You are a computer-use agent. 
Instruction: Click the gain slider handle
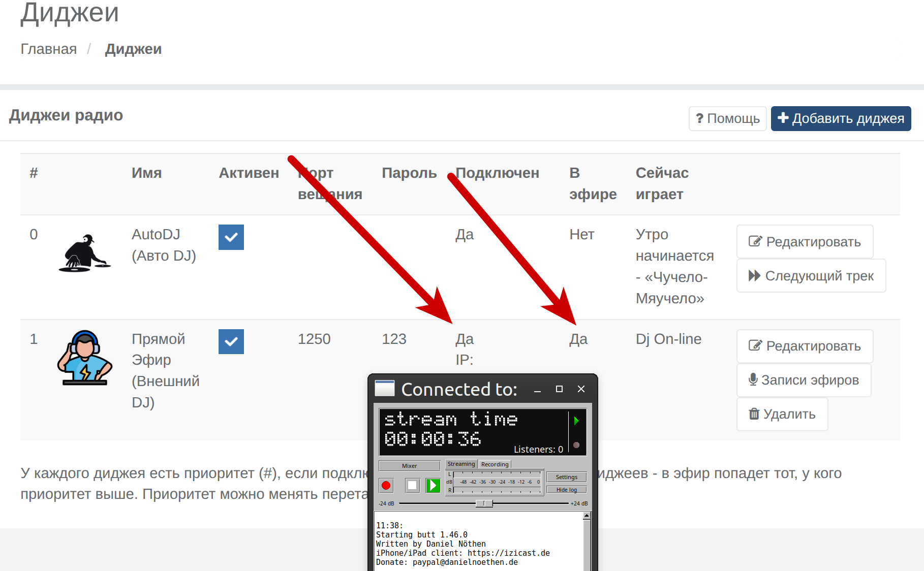click(x=484, y=503)
